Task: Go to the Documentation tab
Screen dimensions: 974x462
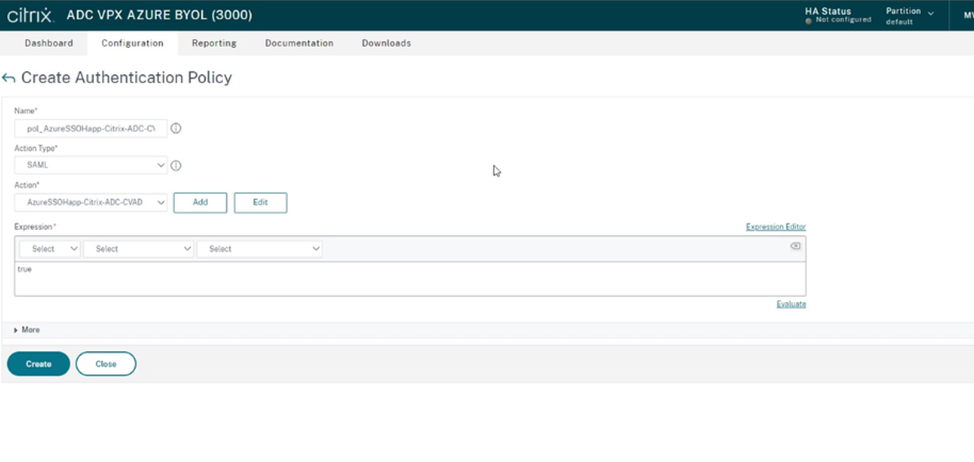Action: pyautogui.click(x=299, y=43)
